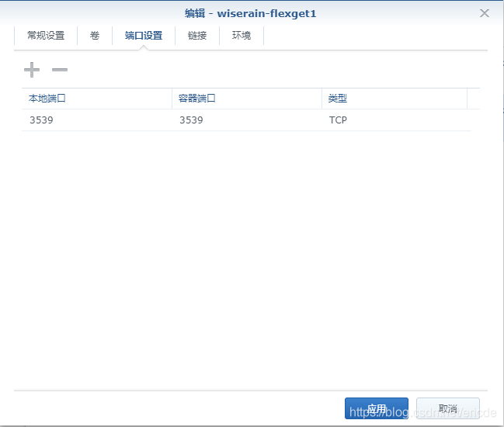
Task: Click the 应用 button
Action: click(377, 408)
